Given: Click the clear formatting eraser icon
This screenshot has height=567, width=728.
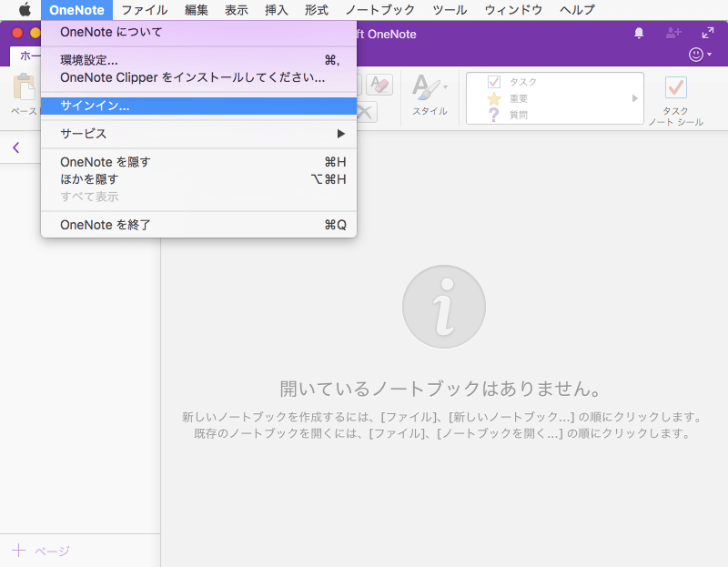Looking at the screenshot, I should pyautogui.click(x=379, y=85).
